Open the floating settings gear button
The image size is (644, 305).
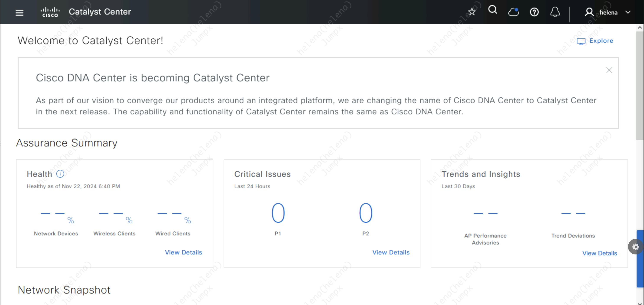pos(635,247)
